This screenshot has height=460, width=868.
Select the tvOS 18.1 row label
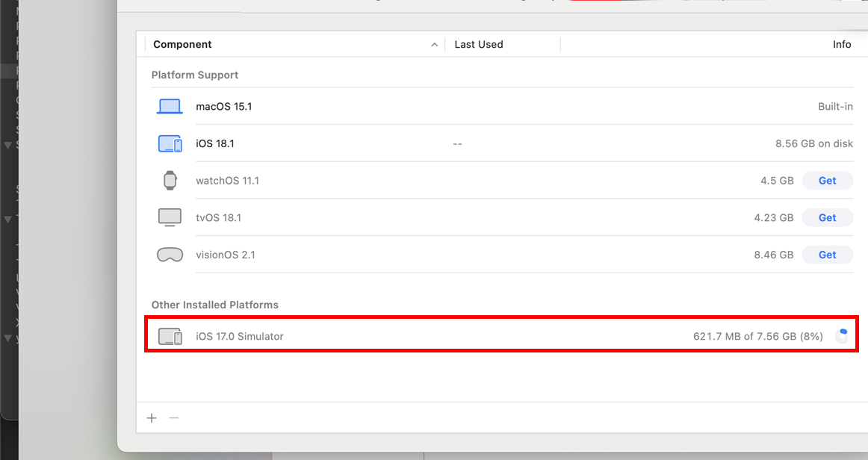219,217
